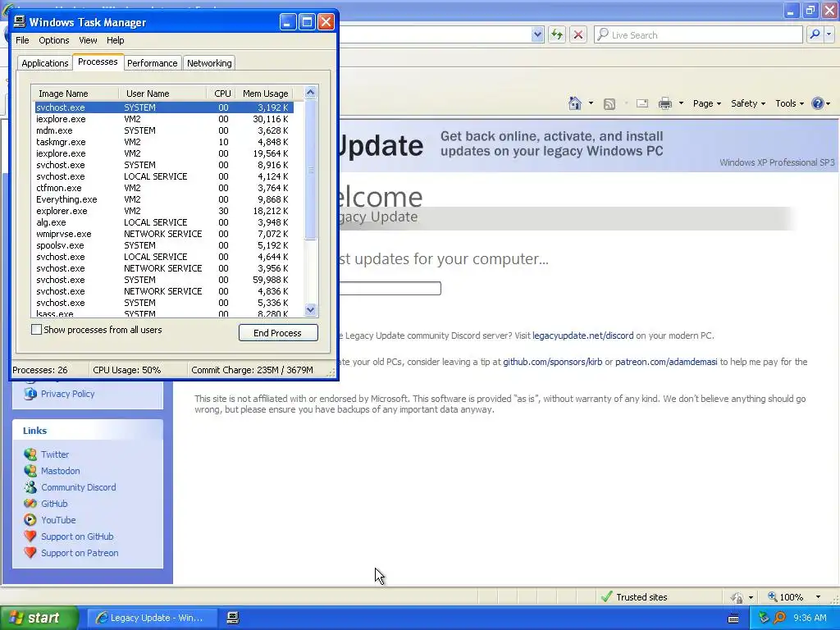Screen dimensions: 840x630
Task: Sort processes by Image Name column
Action: [75, 94]
